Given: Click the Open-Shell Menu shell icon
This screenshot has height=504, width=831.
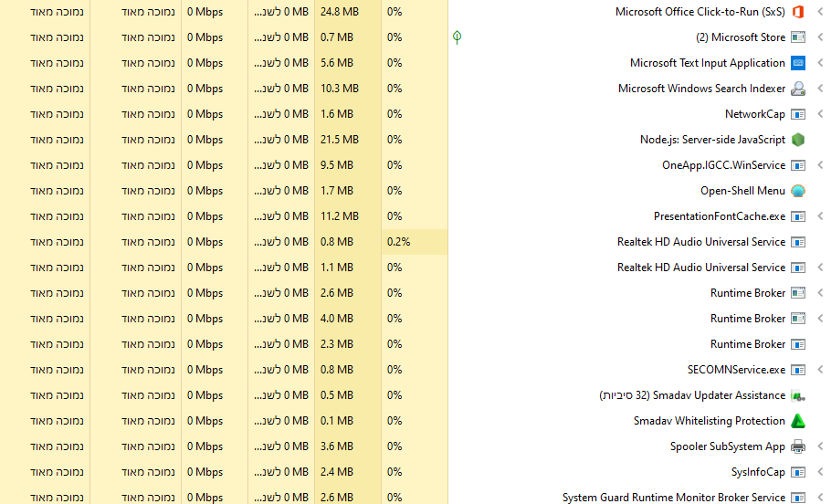Looking at the screenshot, I should point(797,191).
